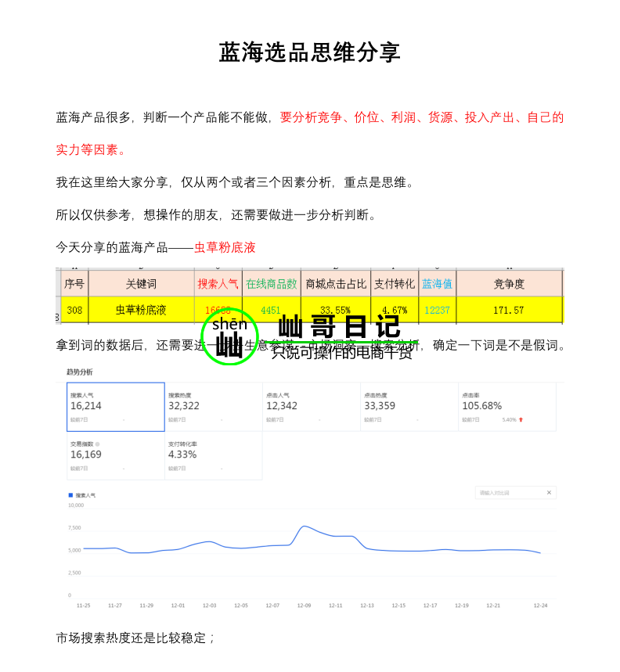Viewport: 620px width, 672px height.
Task: Click the 33.55% mall click share cell
Action: click(x=336, y=310)
